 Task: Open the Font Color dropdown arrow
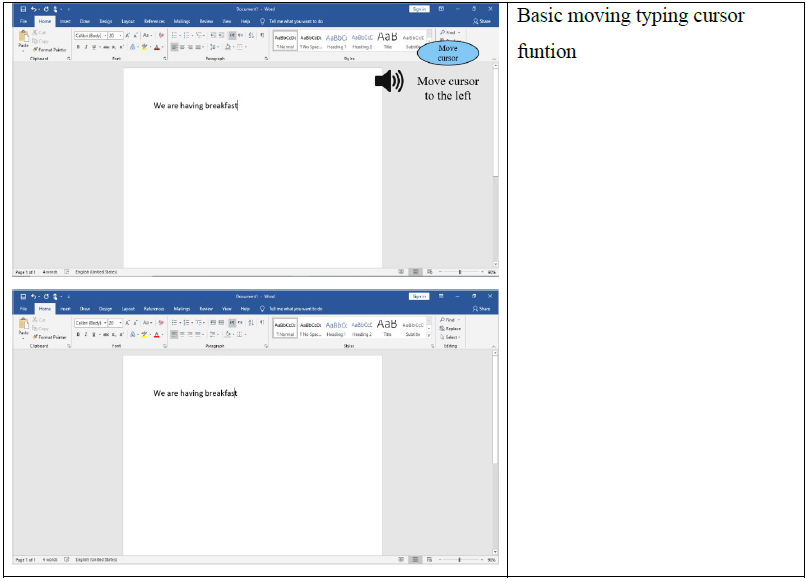point(160,47)
